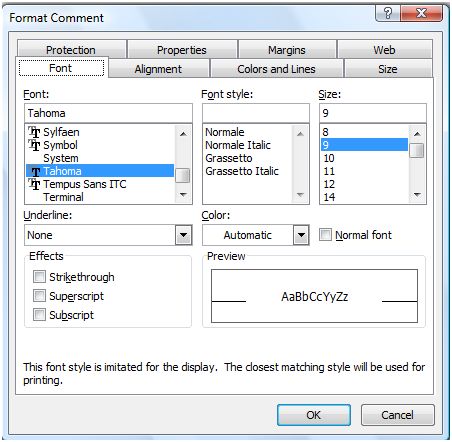
Task: Click the Cancel button
Action: tap(398, 415)
